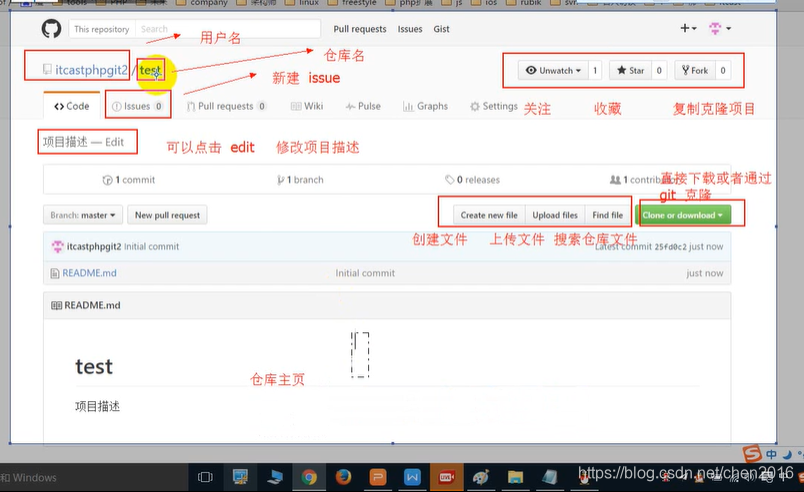Click the test heading in README

pyautogui.click(x=94, y=367)
